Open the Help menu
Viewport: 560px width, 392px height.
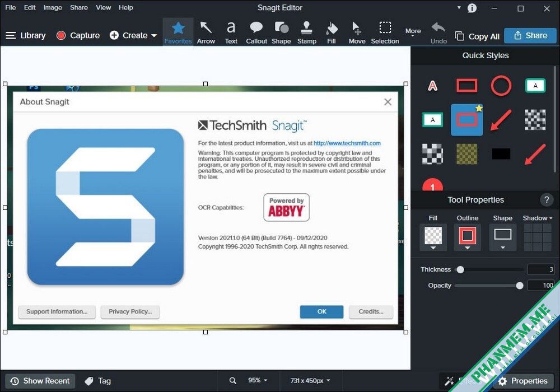[x=125, y=7]
